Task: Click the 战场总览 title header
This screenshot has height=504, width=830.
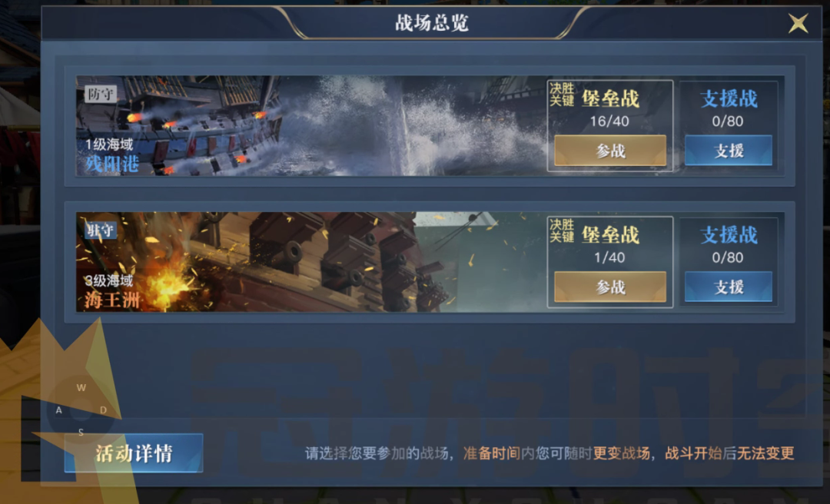Action: [432, 23]
